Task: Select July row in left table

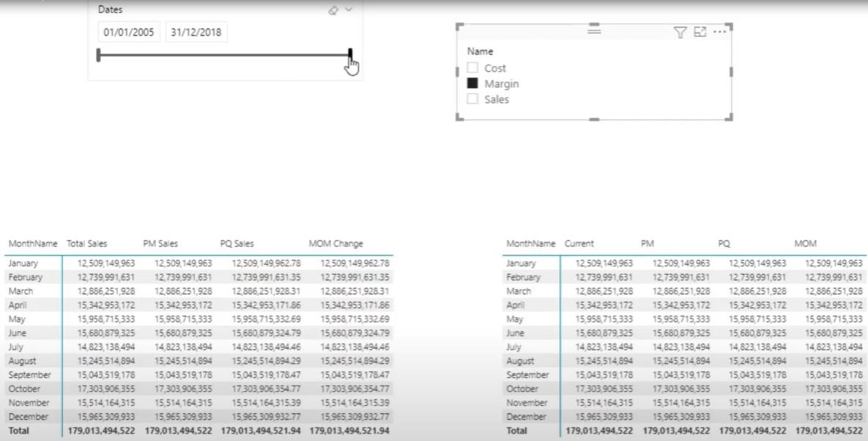Action: coord(199,347)
